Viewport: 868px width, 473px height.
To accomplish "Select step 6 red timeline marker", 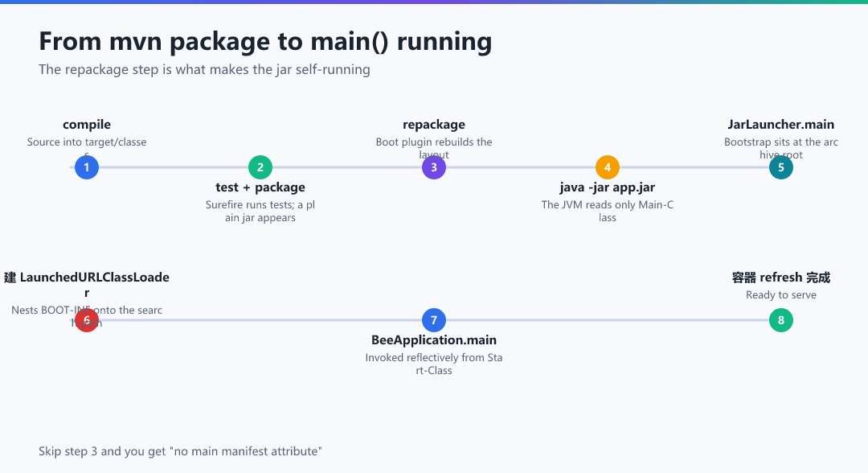I will coord(86,320).
